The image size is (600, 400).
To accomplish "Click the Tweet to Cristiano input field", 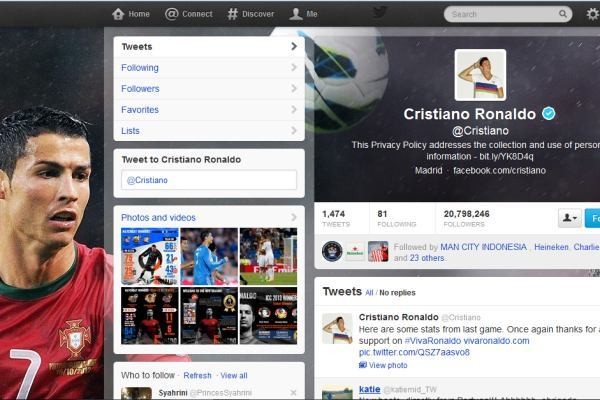I will click(x=209, y=180).
